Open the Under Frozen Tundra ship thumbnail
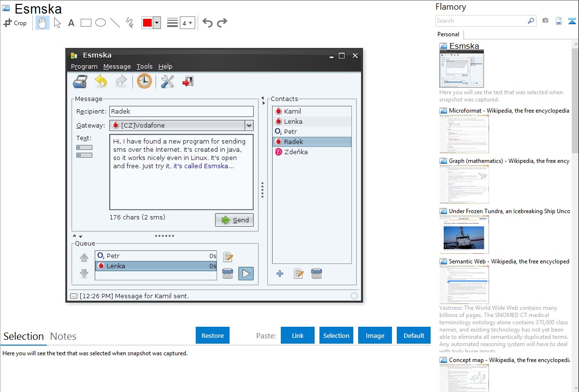Viewport: 579px width, 392px height. (464, 234)
